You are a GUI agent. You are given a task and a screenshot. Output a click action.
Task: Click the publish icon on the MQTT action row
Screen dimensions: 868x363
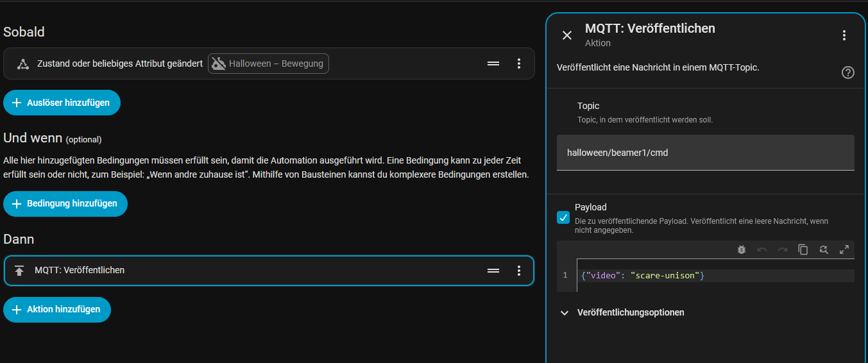(x=19, y=271)
